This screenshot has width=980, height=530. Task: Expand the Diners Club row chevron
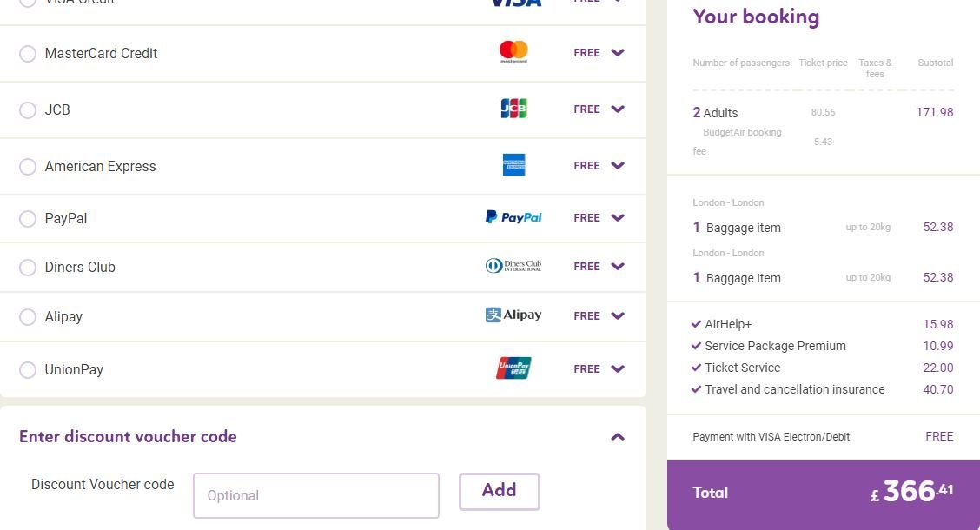(x=618, y=266)
